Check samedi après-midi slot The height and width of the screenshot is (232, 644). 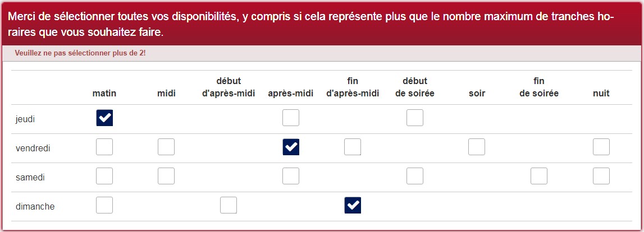coord(291,177)
